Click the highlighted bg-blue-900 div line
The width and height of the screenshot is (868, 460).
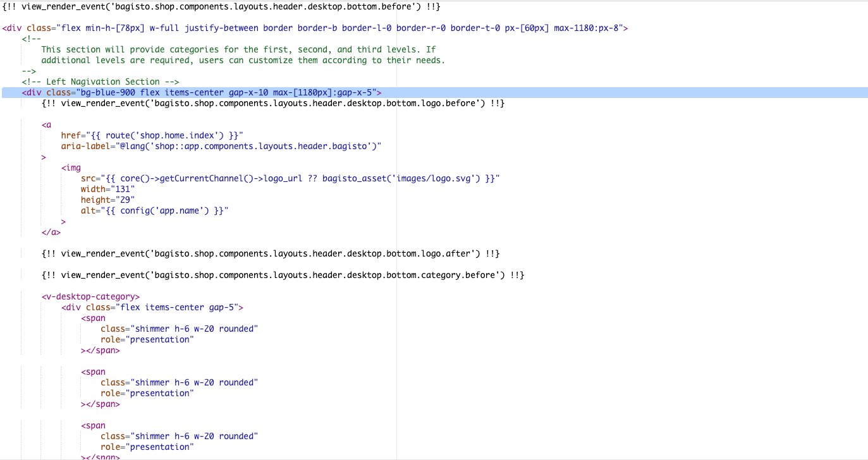pos(434,92)
